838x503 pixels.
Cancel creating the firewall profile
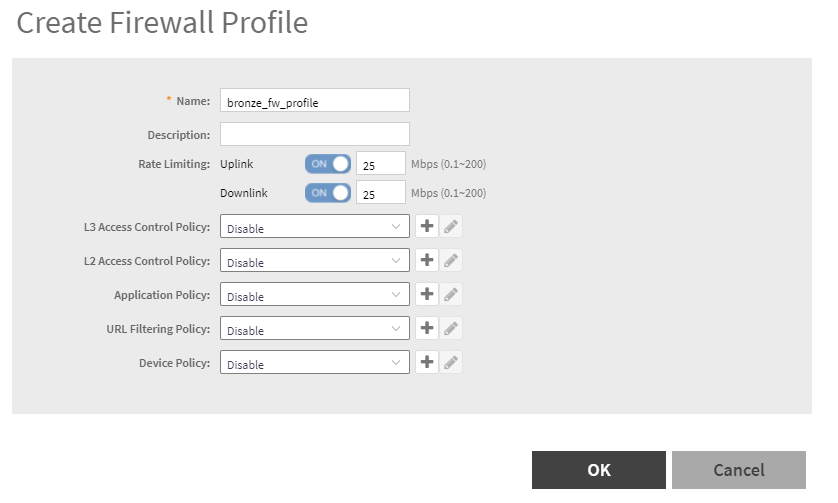tap(738, 470)
